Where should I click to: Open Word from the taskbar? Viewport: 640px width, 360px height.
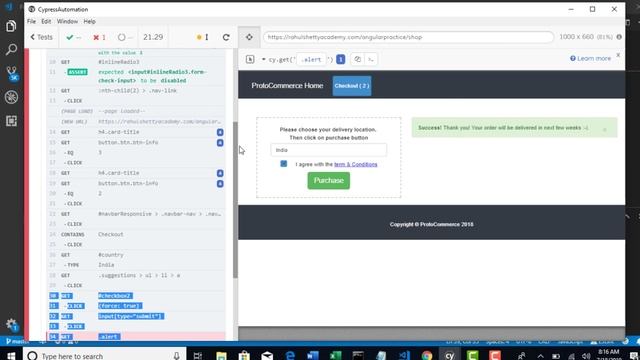pos(313,356)
